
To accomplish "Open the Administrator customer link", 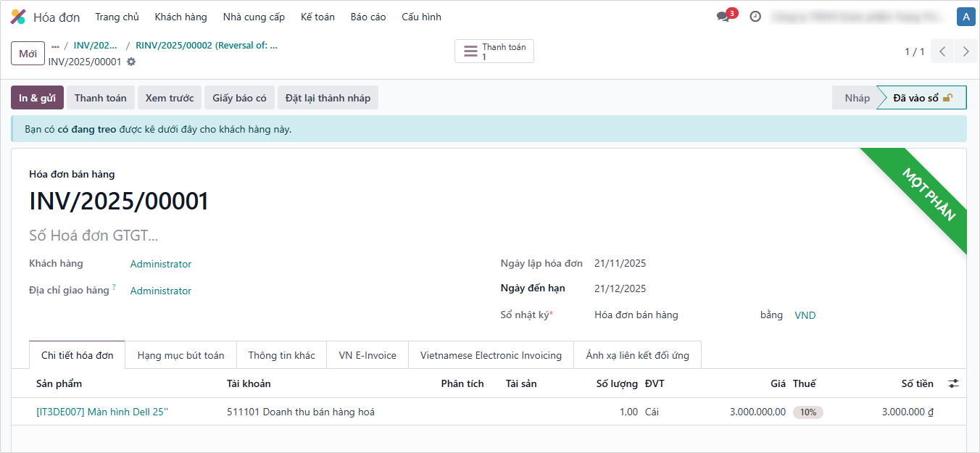I will click(161, 264).
